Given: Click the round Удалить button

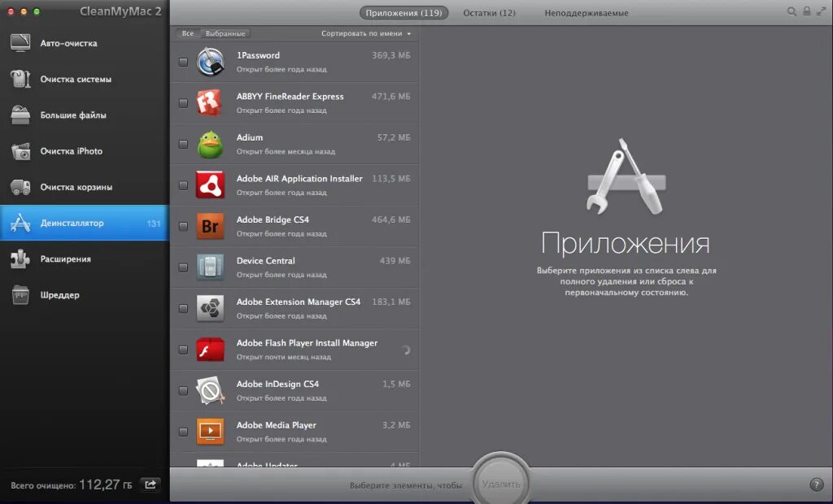Looking at the screenshot, I should click(501, 484).
